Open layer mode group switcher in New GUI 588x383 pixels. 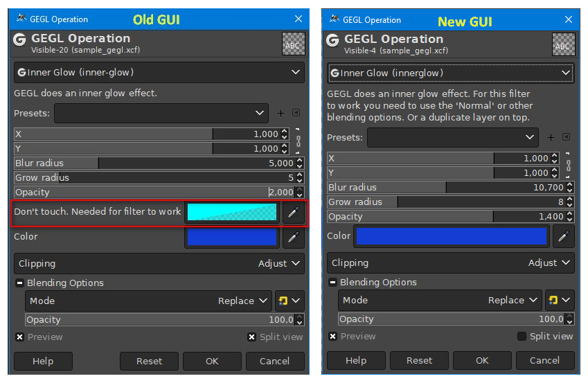560,300
